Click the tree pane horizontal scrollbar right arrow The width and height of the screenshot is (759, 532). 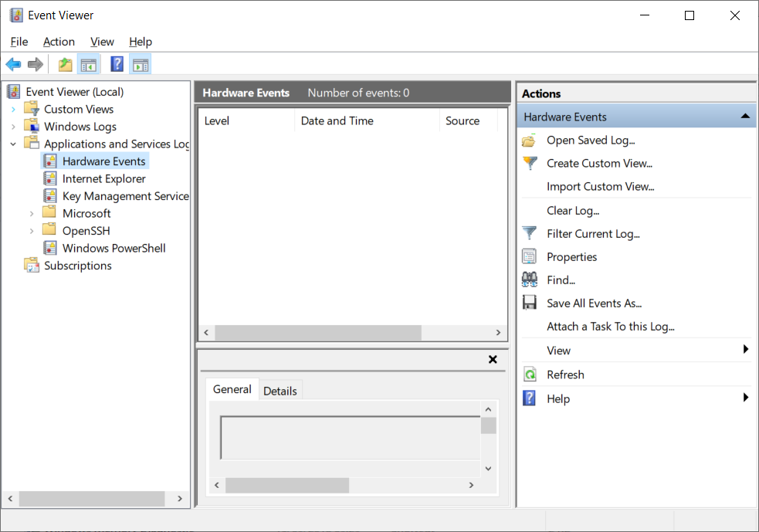point(180,498)
